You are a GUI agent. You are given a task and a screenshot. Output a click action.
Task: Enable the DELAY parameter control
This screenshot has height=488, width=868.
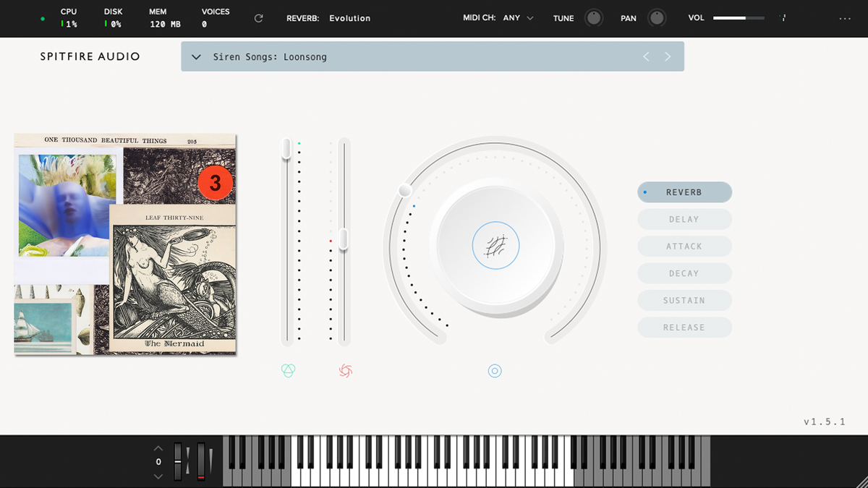tap(684, 219)
